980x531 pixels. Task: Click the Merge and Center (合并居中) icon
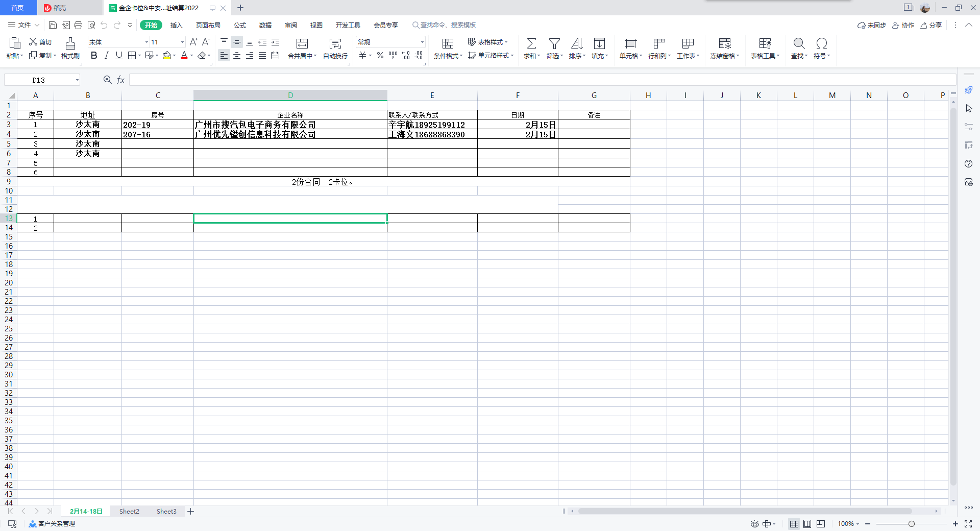pyautogui.click(x=302, y=43)
